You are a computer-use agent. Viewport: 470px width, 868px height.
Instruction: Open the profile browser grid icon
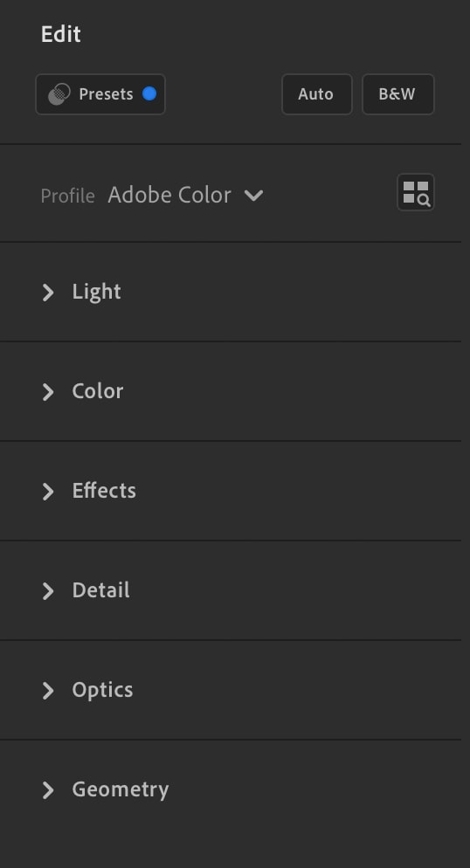click(x=415, y=192)
